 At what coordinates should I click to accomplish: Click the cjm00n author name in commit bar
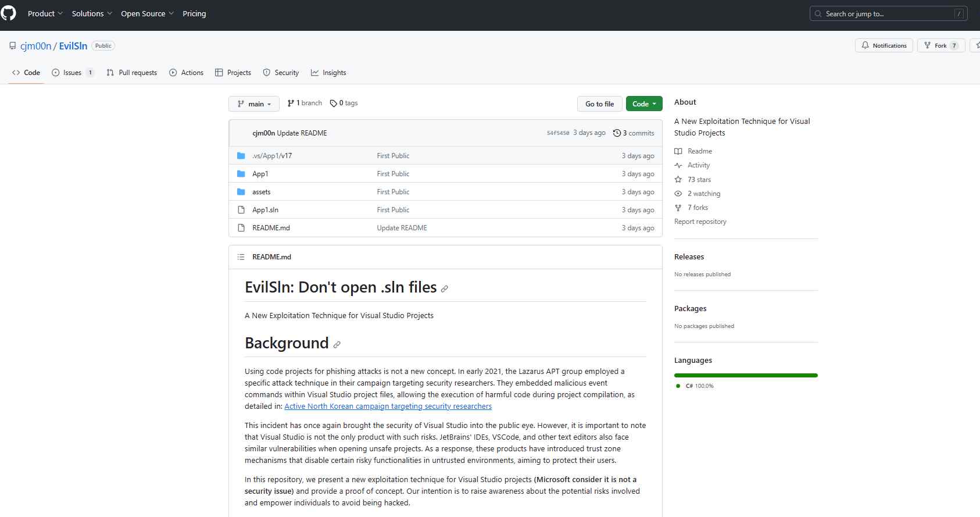(x=264, y=133)
